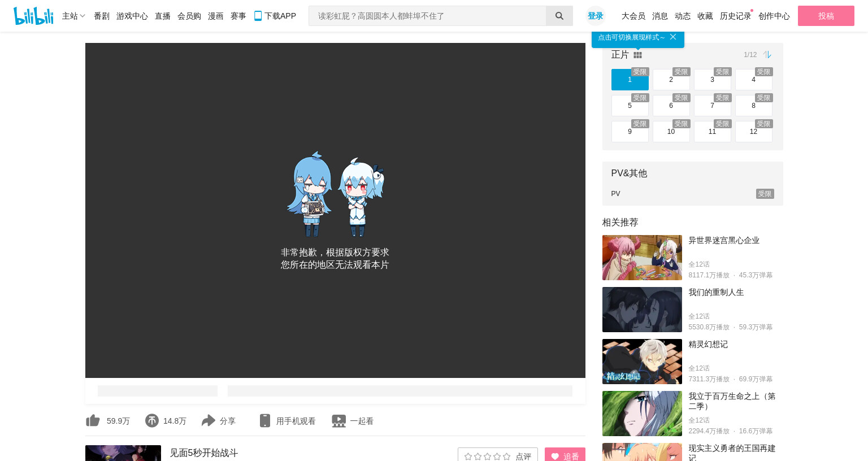Click the 下载APP phone icon
The image size is (868, 461).
click(258, 16)
